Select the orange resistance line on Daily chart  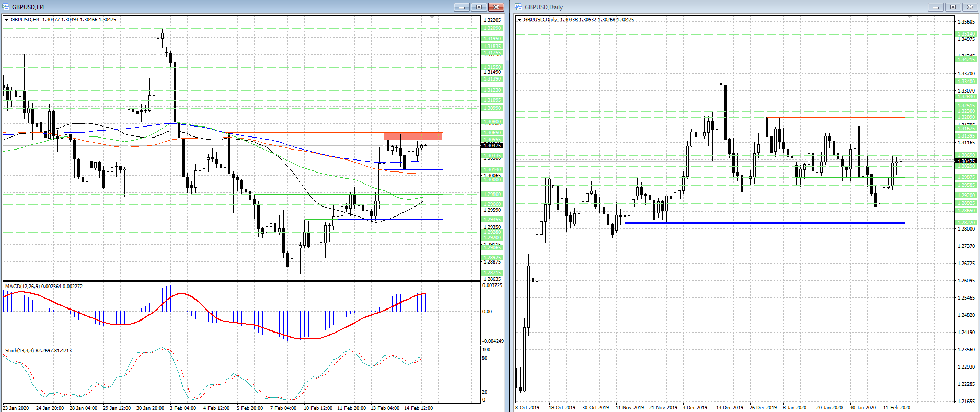point(836,117)
